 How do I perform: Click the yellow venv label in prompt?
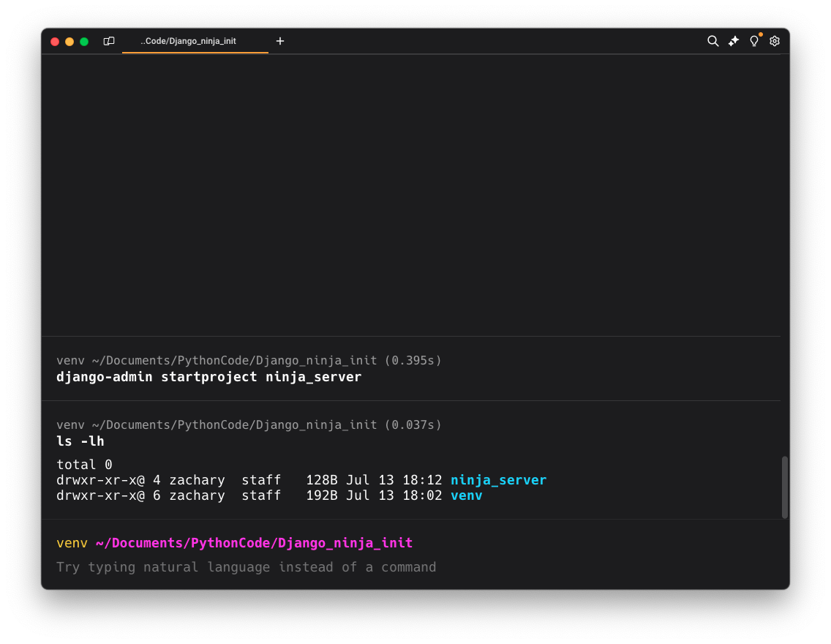click(x=72, y=543)
